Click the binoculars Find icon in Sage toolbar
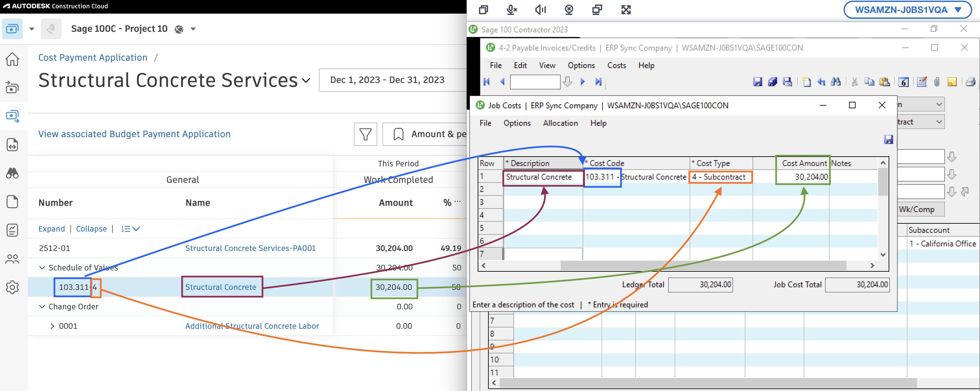Screen dimensions: 980x391 tap(836, 82)
